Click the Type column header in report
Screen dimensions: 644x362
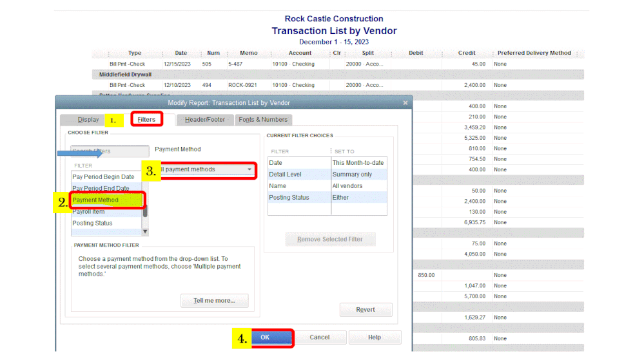pos(135,53)
